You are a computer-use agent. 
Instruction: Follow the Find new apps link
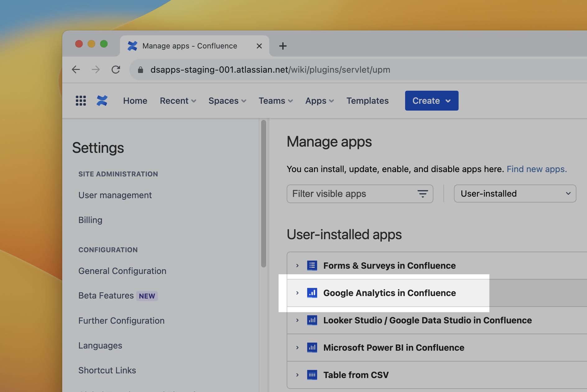tap(537, 169)
